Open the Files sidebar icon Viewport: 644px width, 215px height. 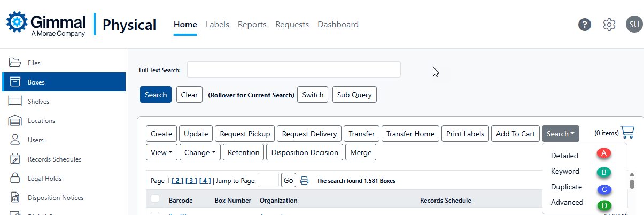tap(14, 63)
